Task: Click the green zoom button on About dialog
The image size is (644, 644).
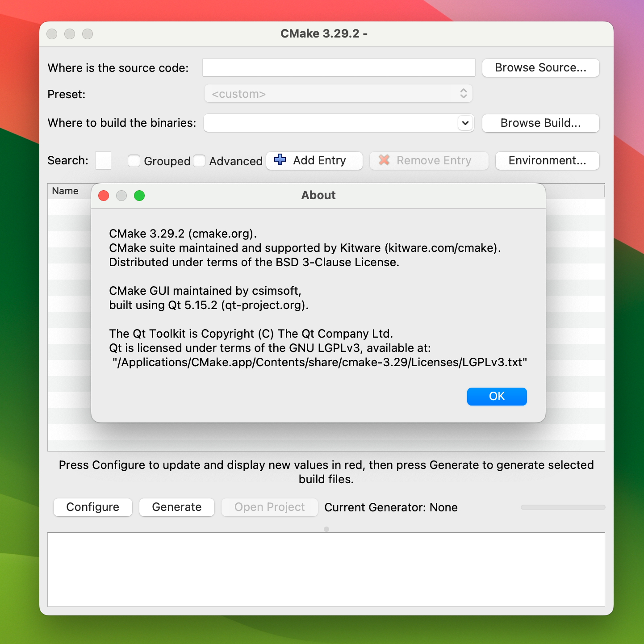Action: tap(139, 196)
